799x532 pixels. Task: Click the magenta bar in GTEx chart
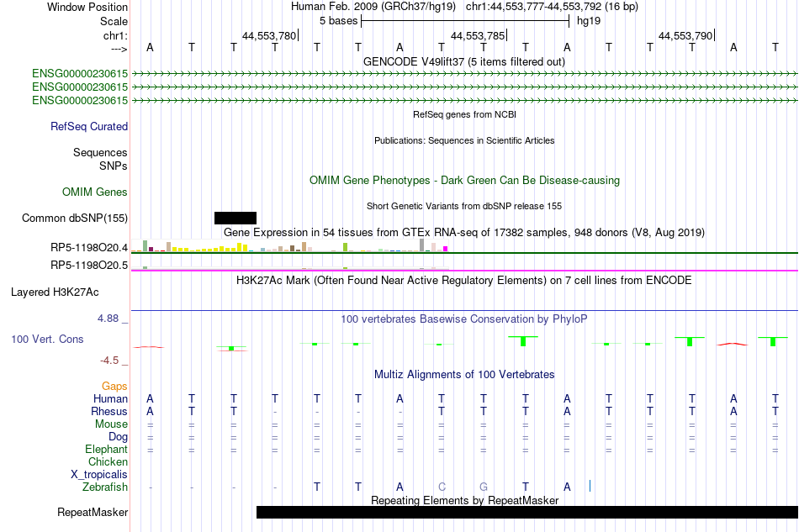point(446,249)
